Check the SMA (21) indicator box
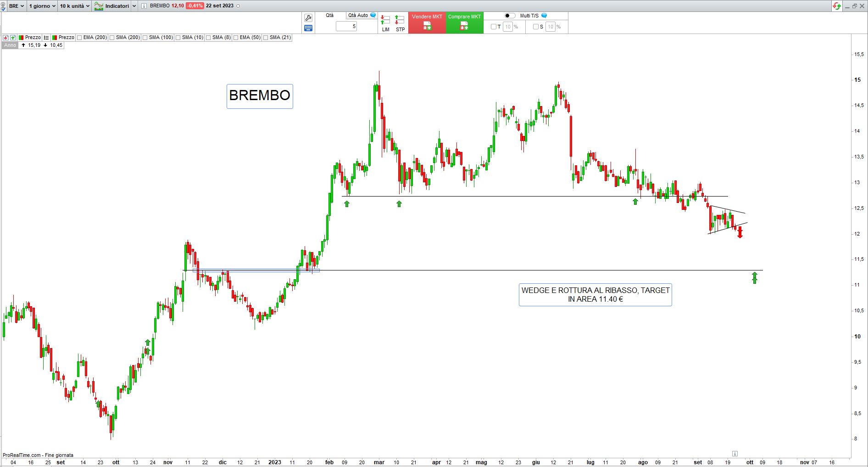Image resolution: width=868 pixels, height=467 pixels. pyautogui.click(x=266, y=38)
